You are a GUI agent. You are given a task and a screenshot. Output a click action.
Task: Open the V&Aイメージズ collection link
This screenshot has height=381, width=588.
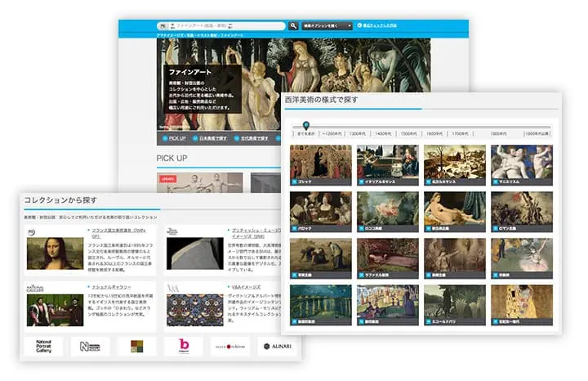246,287
